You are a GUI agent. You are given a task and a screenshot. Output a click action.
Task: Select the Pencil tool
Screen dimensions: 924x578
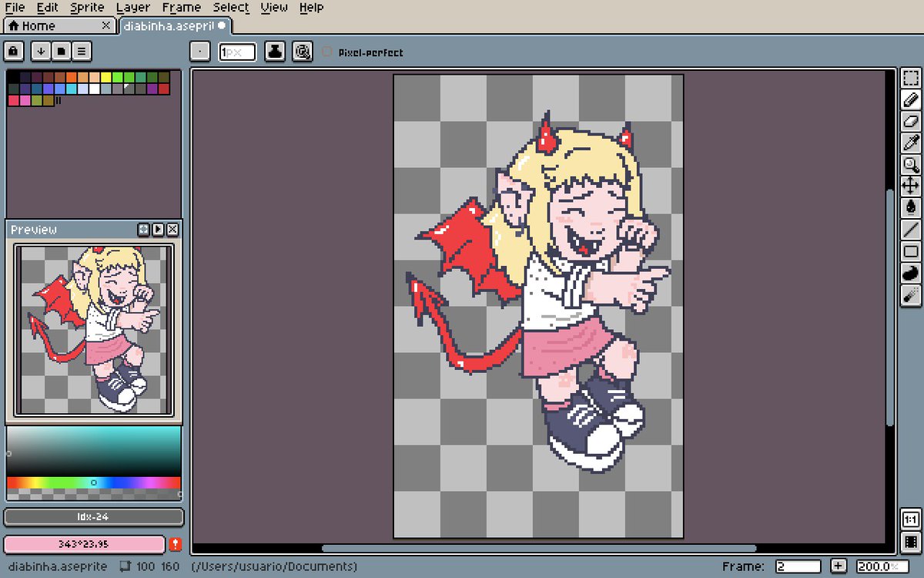[911, 99]
